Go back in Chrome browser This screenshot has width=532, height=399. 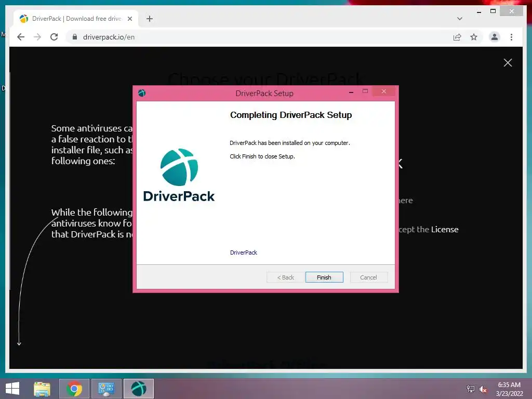[x=21, y=37]
